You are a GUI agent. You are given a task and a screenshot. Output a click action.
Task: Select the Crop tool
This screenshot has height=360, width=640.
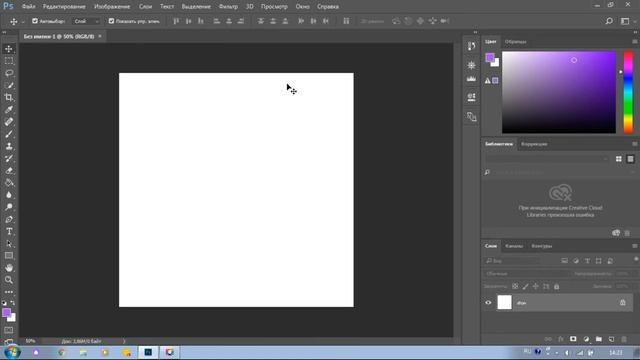(x=9, y=98)
